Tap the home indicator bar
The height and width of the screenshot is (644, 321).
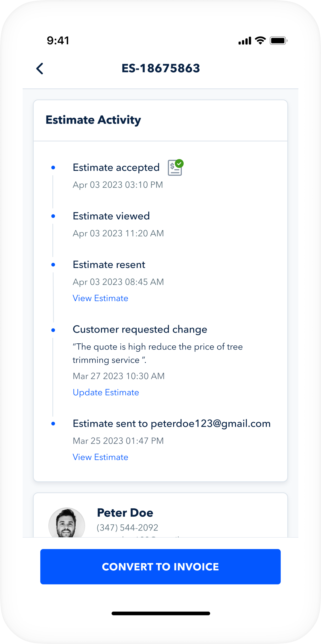tap(160, 613)
